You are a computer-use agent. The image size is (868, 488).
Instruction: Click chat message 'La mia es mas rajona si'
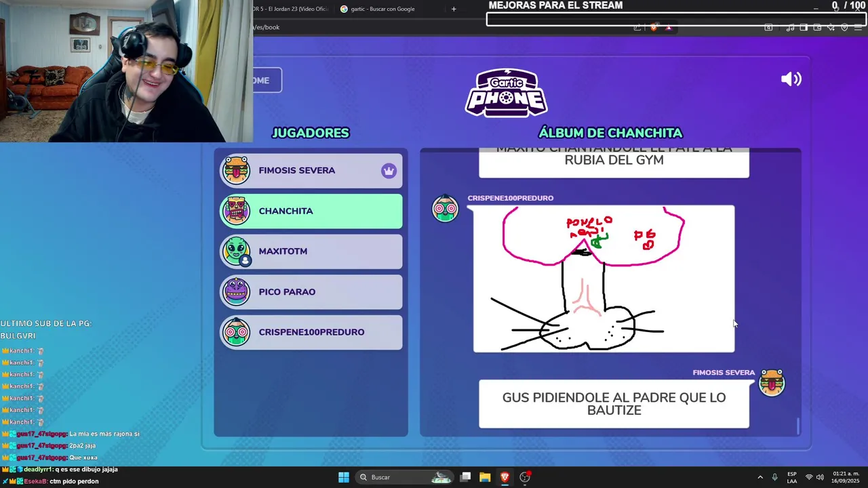coord(104,434)
